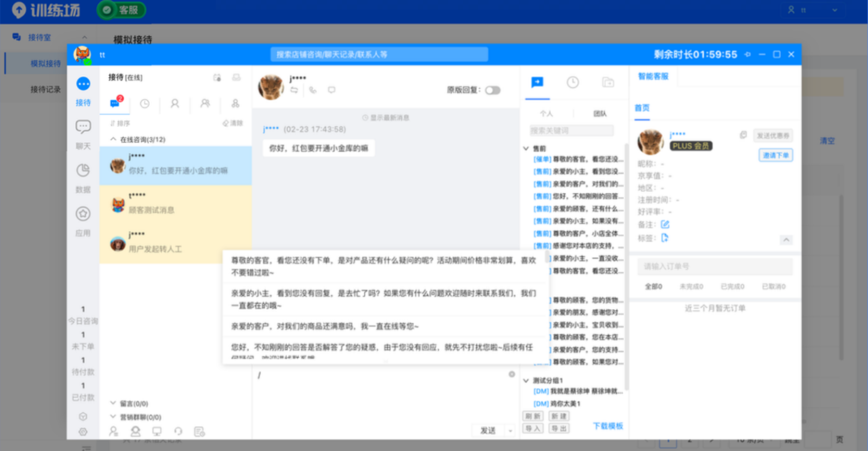This screenshot has height=451, width=868.
Task: Open dropdown arrow next to 发送 button
Action: pos(510,431)
